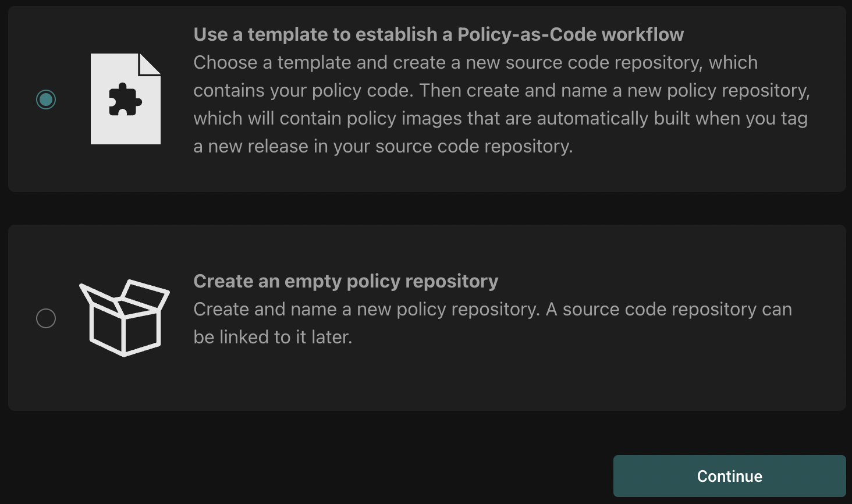
Task: Click the open flaps of the box icon
Action: coord(126,294)
